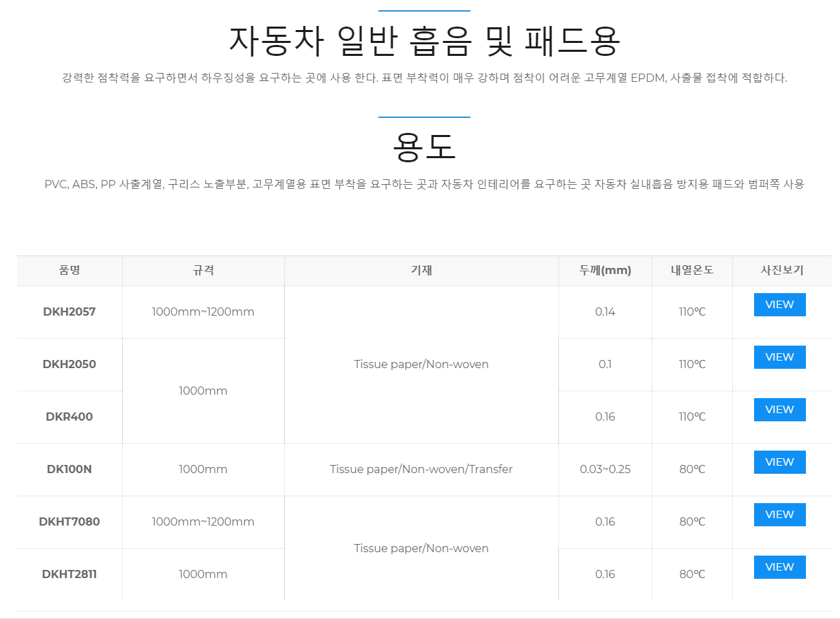Click the heading 자동차 일반 흡음 및 패드용
The width and height of the screenshot is (840, 619).
tap(424, 41)
